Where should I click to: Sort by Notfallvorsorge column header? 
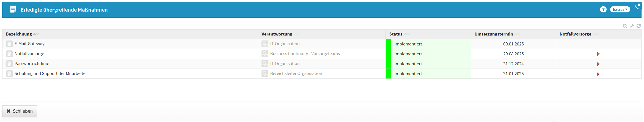575,34
